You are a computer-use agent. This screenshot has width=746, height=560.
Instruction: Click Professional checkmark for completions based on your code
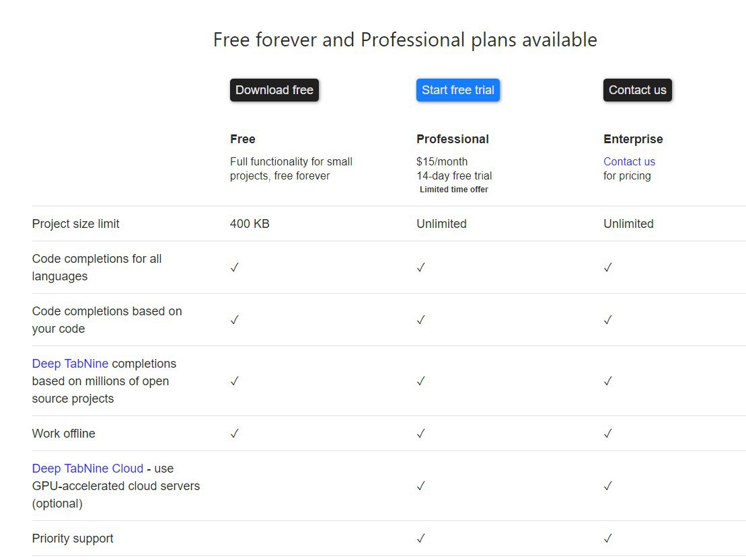tap(420, 320)
